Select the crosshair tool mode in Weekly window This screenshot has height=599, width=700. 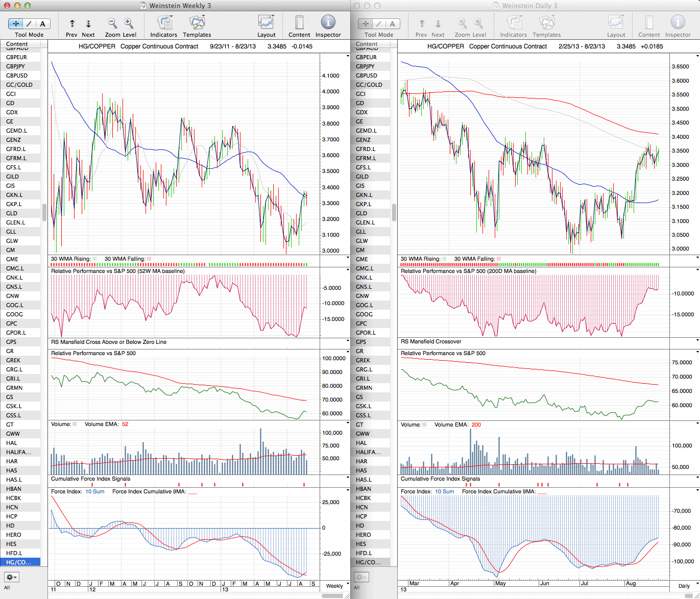pyautogui.click(x=16, y=24)
